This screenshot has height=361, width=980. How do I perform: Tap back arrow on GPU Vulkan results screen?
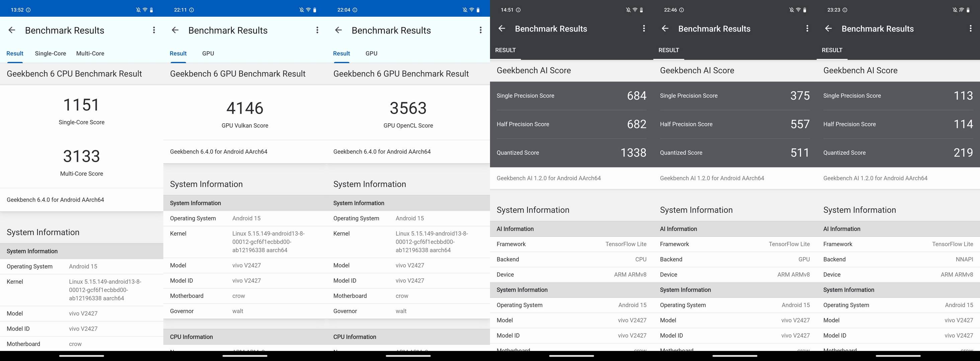[x=175, y=30]
